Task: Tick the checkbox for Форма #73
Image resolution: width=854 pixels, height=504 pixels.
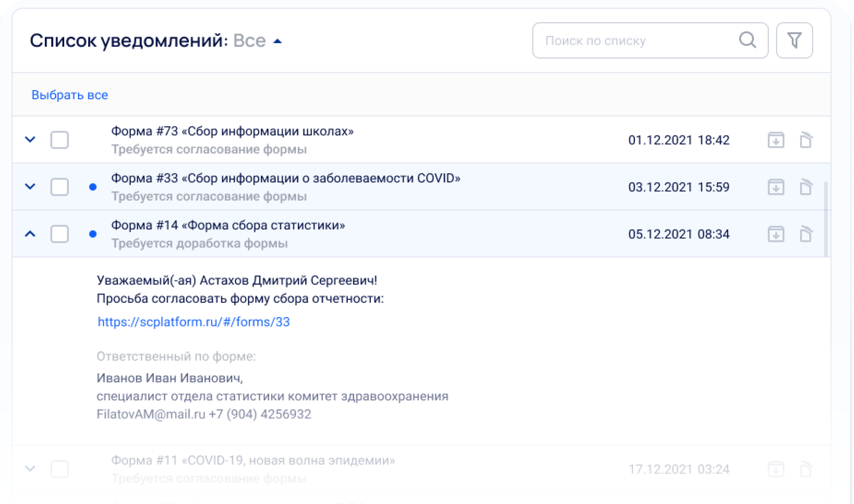Action: (59, 140)
